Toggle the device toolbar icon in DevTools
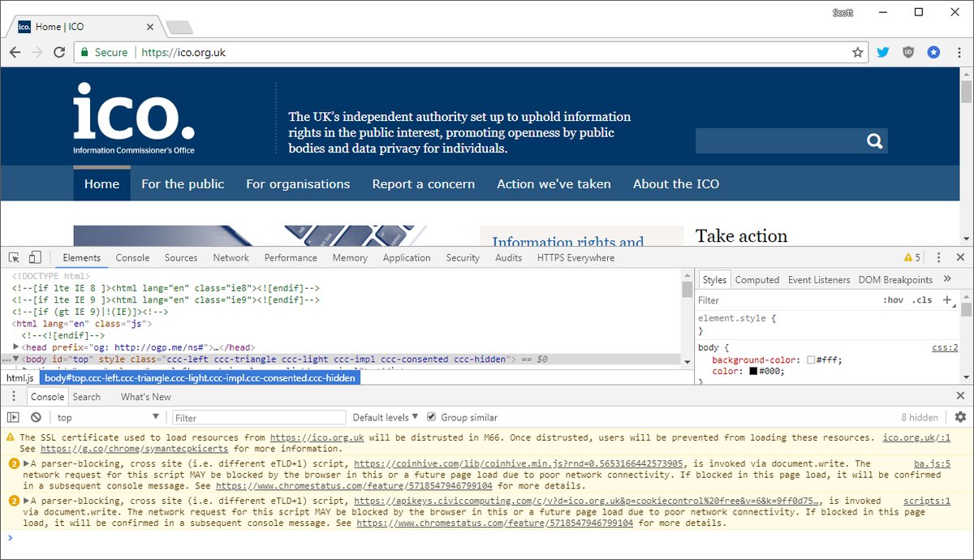This screenshot has width=974, height=560. click(35, 257)
